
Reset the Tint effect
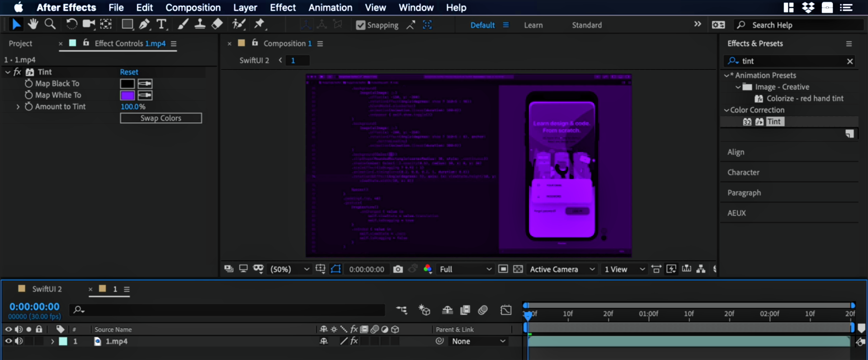[x=129, y=72]
